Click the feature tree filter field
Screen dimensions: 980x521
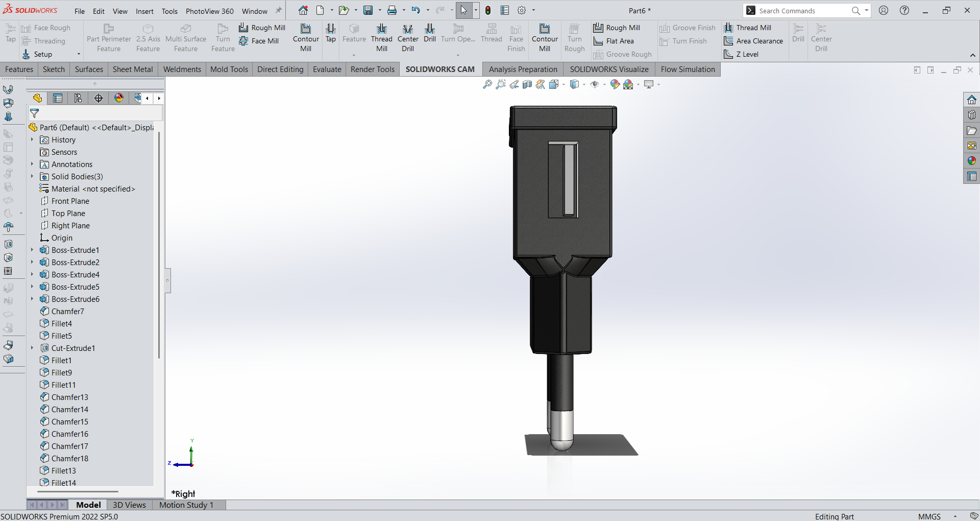pos(95,113)
